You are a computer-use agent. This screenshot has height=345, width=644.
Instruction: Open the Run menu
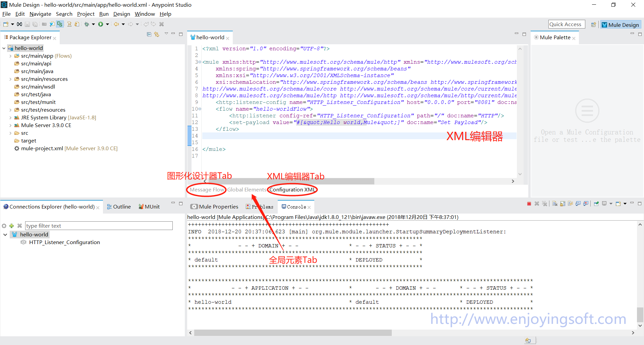(104, 14)
